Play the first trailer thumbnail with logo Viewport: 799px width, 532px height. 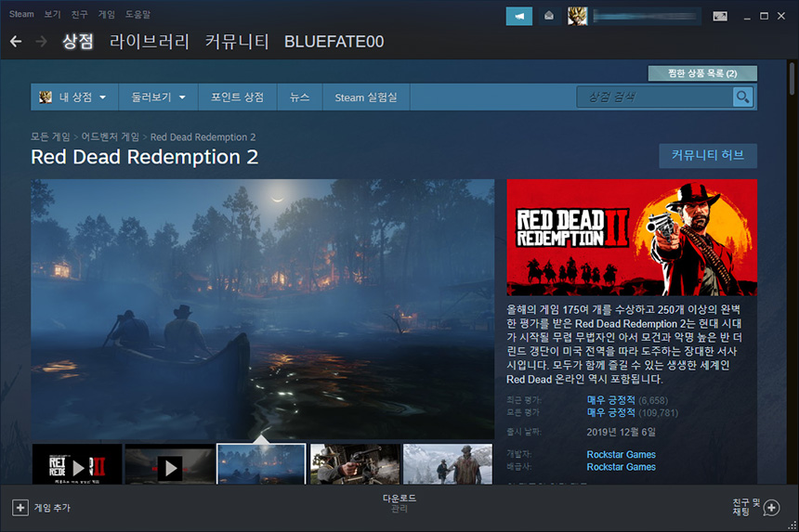point(77,465)
